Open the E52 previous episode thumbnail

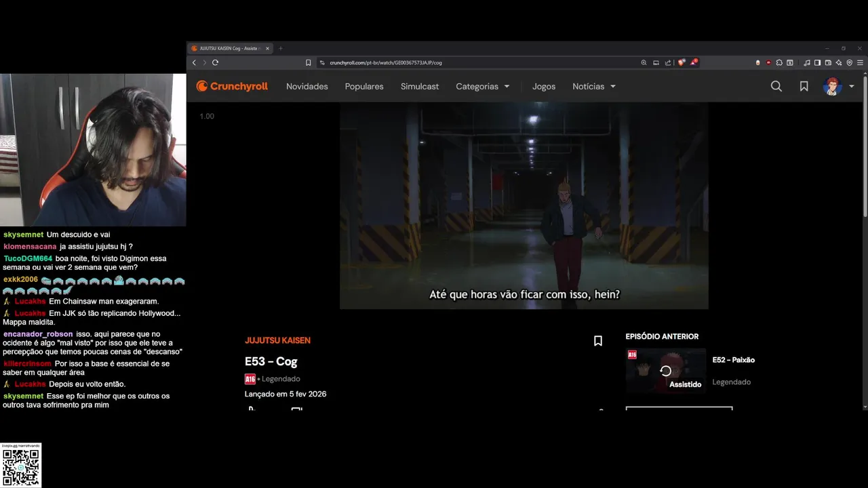pyautogui.click(x=666, y=371)
